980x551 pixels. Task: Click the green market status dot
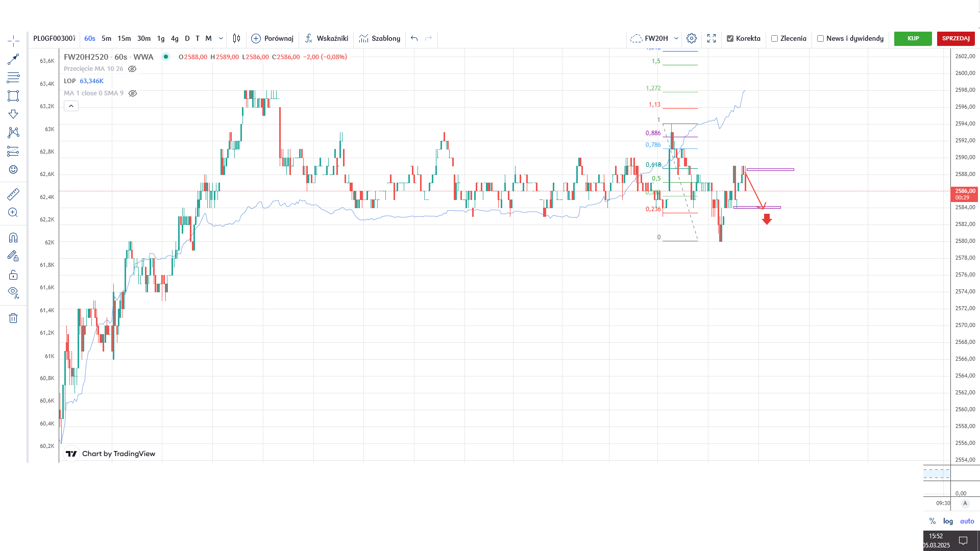tap(166, 57)
